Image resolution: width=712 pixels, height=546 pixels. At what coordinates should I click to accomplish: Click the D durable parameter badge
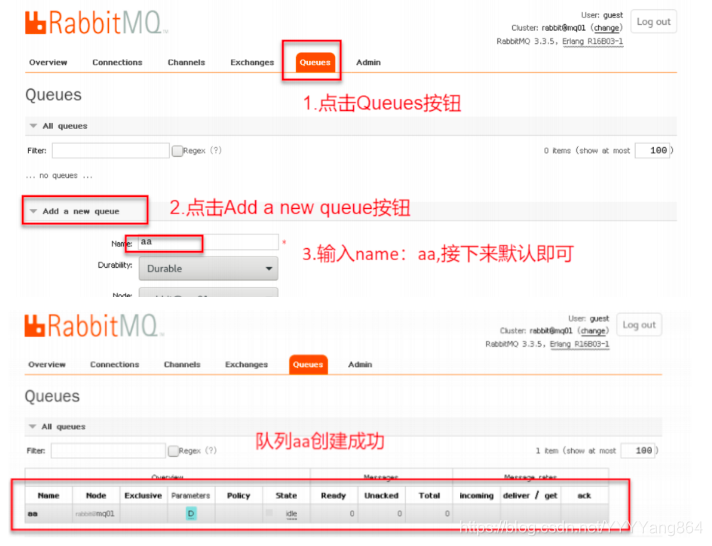click(x=191, y=514)
